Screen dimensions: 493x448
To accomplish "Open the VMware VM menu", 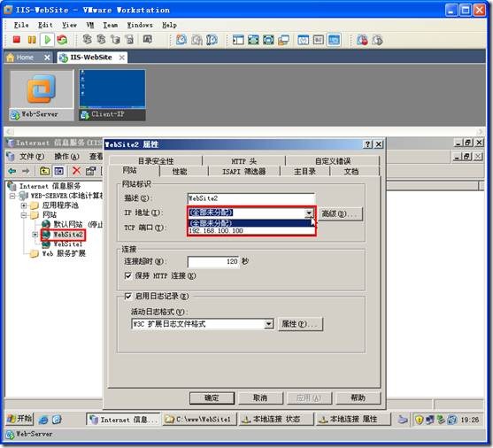I will (x=90, y=25).
